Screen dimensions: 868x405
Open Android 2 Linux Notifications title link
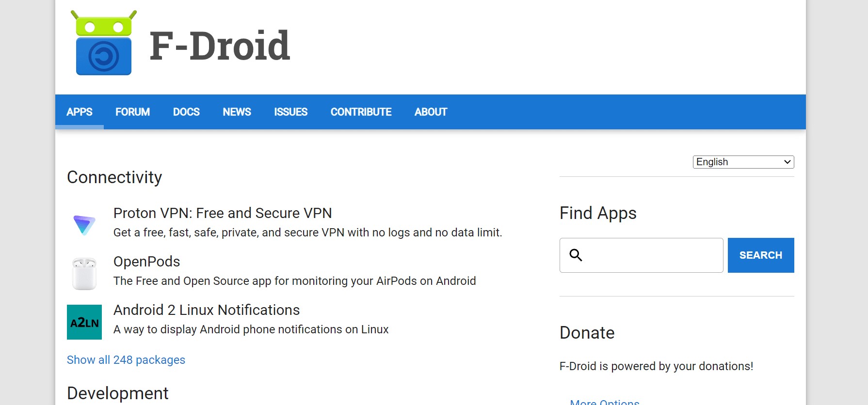[x=207, y=310]
